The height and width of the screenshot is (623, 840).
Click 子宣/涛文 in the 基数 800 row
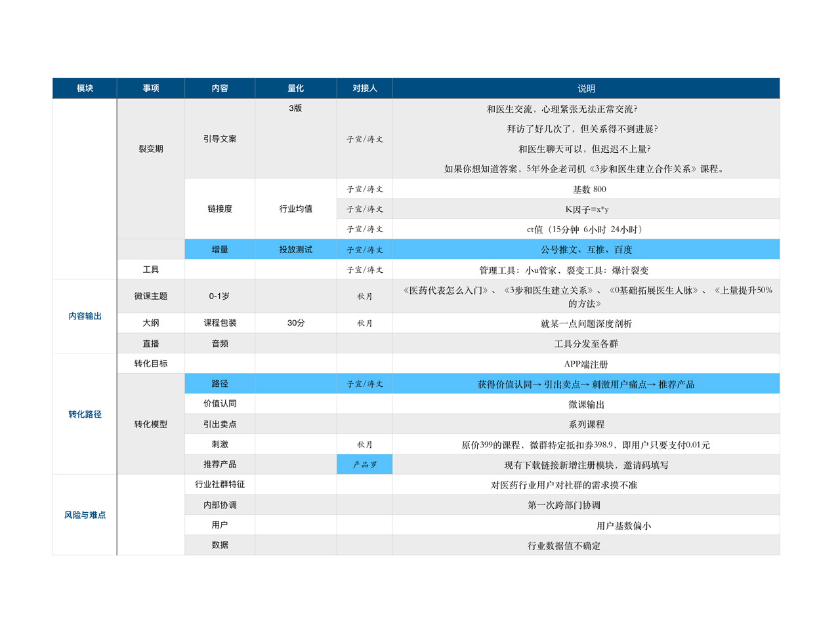tap(365, 189)
